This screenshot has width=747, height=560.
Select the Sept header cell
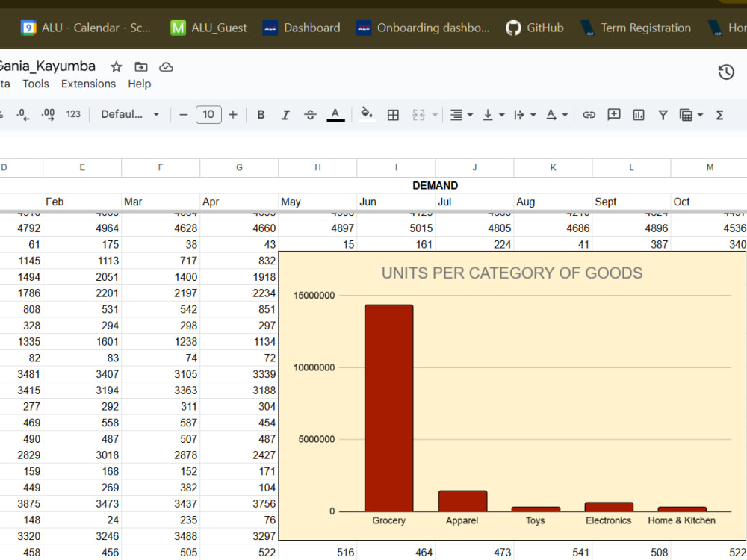point(631,202)
